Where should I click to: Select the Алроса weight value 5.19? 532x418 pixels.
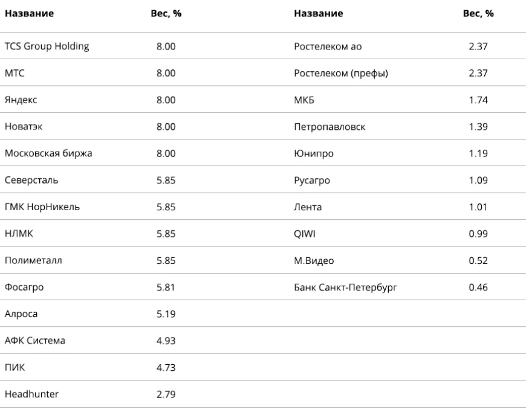pos(166,314)
